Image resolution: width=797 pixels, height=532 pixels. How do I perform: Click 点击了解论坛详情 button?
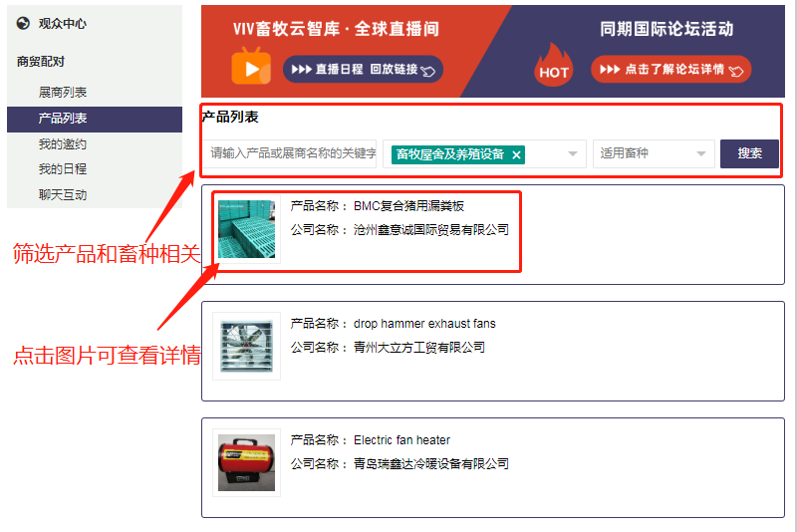(x=670, y=69)
